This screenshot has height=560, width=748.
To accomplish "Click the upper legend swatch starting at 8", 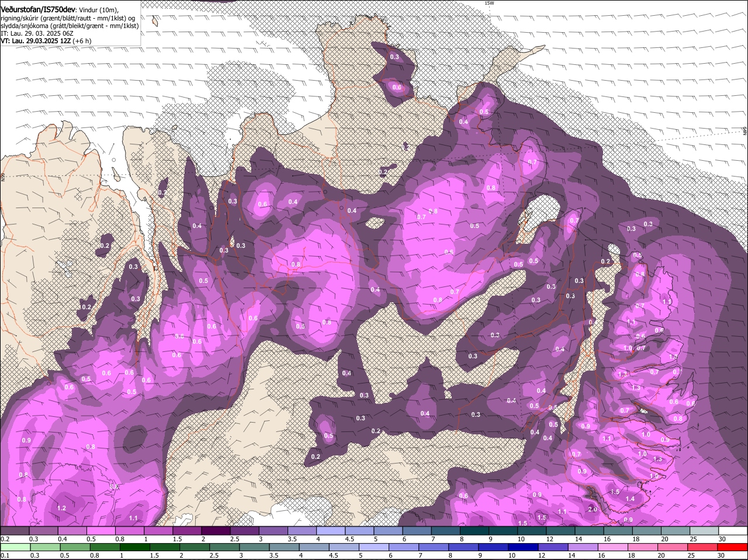I will pyautogui.click(x=475, y=531).
